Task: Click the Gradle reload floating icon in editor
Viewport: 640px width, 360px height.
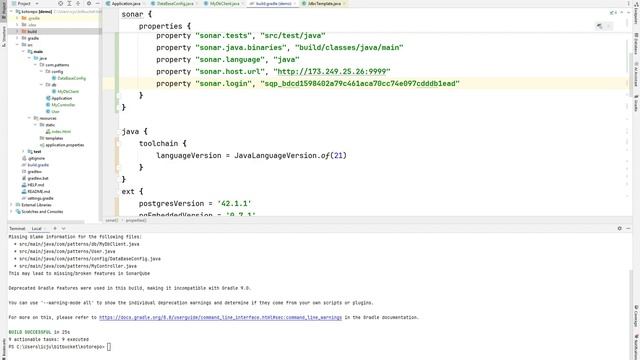Action: click(x=599, y=26)
